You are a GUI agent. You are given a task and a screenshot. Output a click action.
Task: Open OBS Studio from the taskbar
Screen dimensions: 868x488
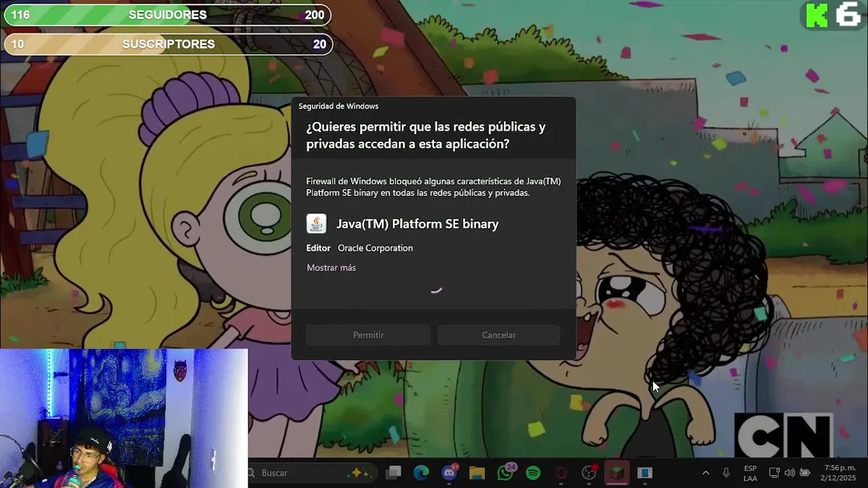[589, 472]
